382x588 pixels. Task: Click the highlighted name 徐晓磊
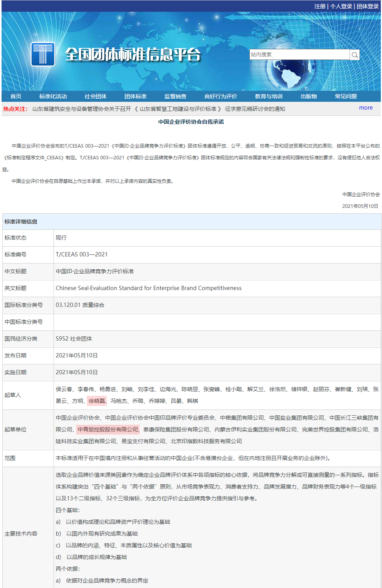click(x=97, y=401)
